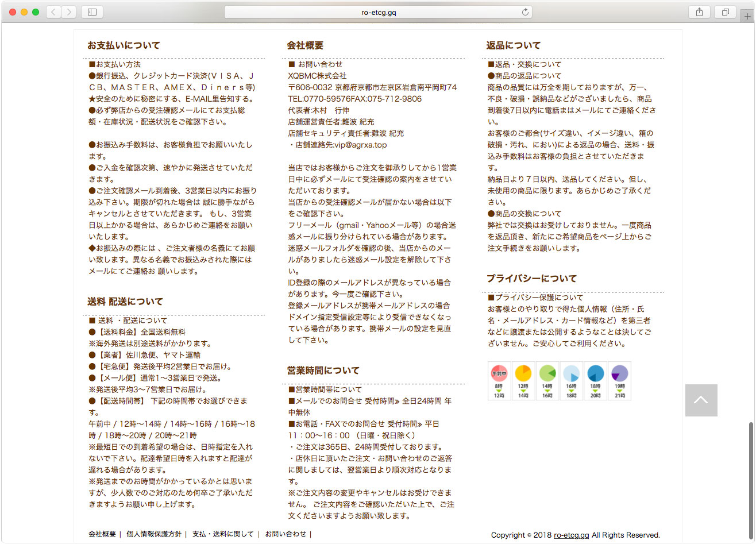Go back to the previous page
The image size is (756, 544).
point(53,12)
